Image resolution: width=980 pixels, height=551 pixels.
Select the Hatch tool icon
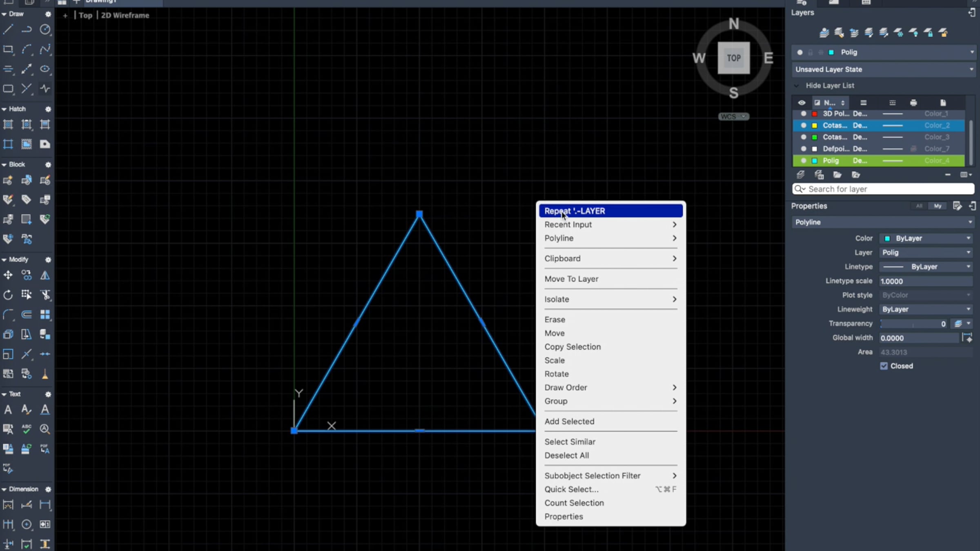[8, 124]
